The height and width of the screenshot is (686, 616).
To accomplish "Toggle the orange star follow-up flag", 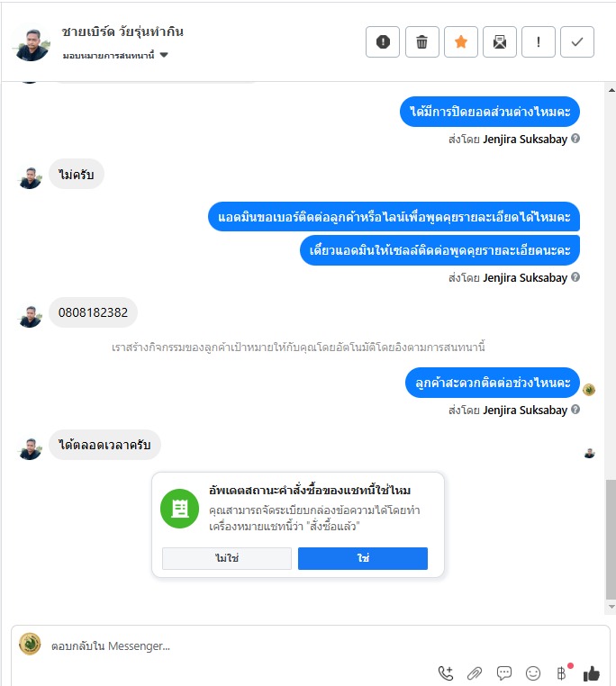I will click(x=461, y=42).
